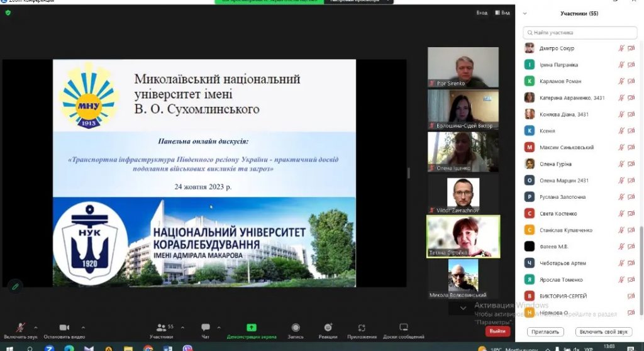Click the Пригласить invite button
The width and height of the screenshot is (644, 351).
[545, 331]
